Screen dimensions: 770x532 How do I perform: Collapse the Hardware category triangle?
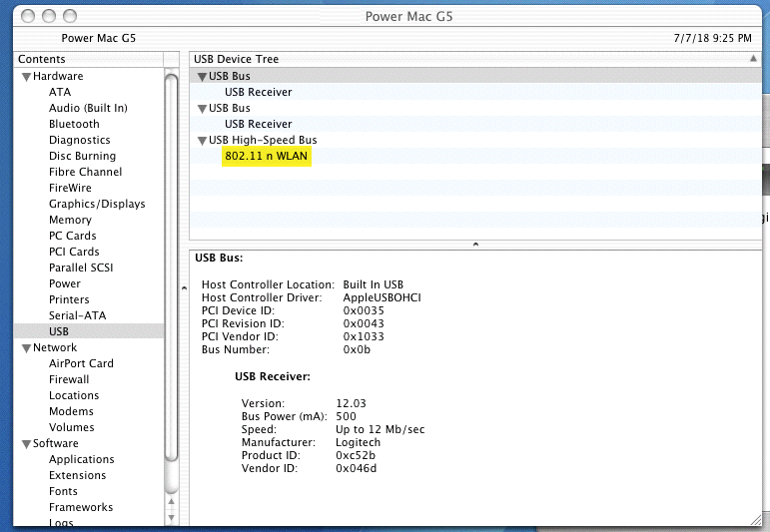27,77
